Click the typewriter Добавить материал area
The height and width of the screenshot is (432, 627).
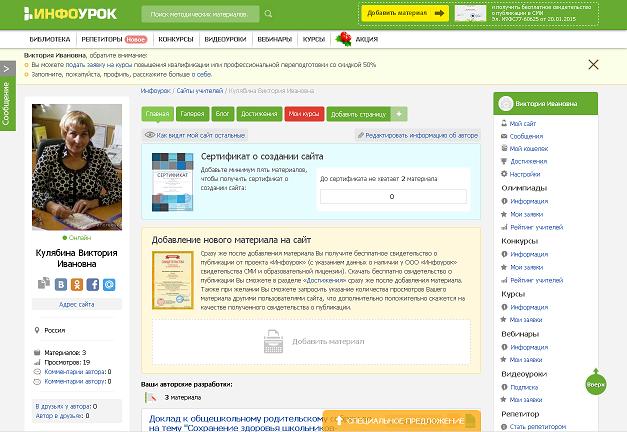pos(311,342)
